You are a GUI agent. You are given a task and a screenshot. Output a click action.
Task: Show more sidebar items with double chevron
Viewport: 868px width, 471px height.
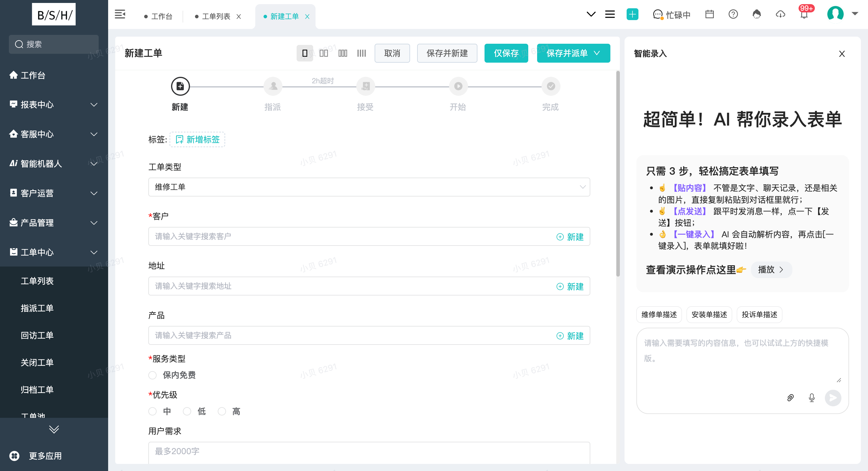[54, 429]
